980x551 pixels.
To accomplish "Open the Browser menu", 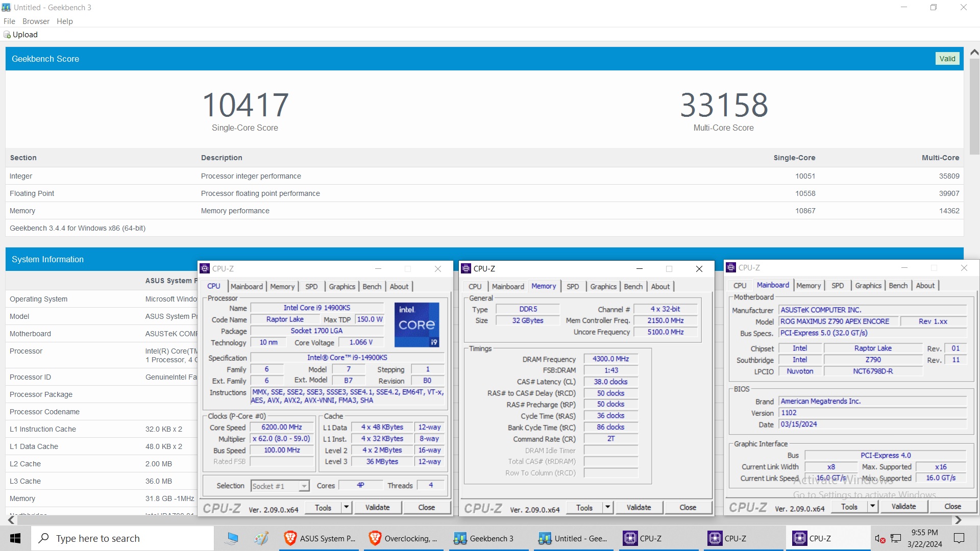I will pos(36,21).
